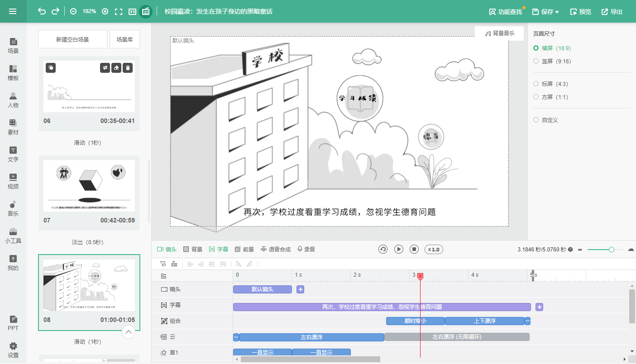
Task: Play the scene animation
Action: pyautogui.click(x=398, y=249)
